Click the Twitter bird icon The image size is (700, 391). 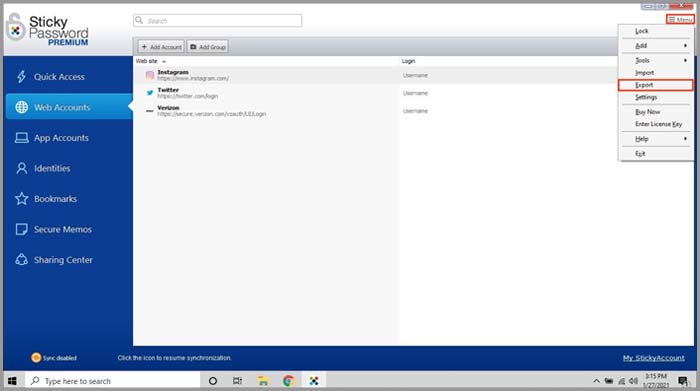point(150,93)
